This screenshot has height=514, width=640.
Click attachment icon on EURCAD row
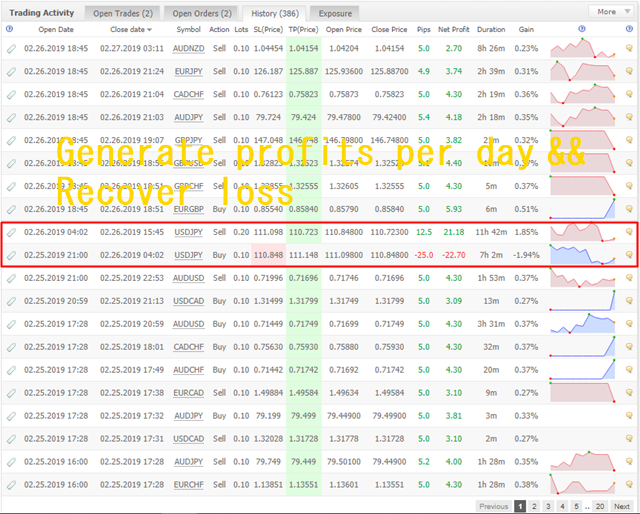coord(11,393)
